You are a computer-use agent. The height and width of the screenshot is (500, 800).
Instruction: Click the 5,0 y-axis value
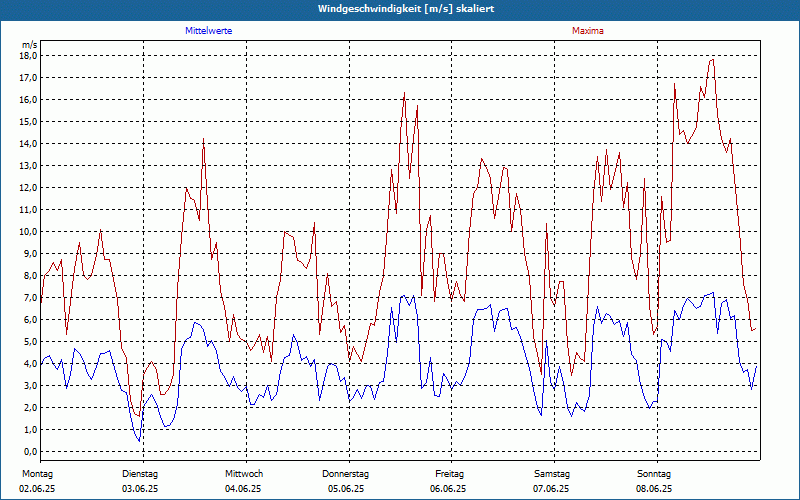tap(31, 341)
